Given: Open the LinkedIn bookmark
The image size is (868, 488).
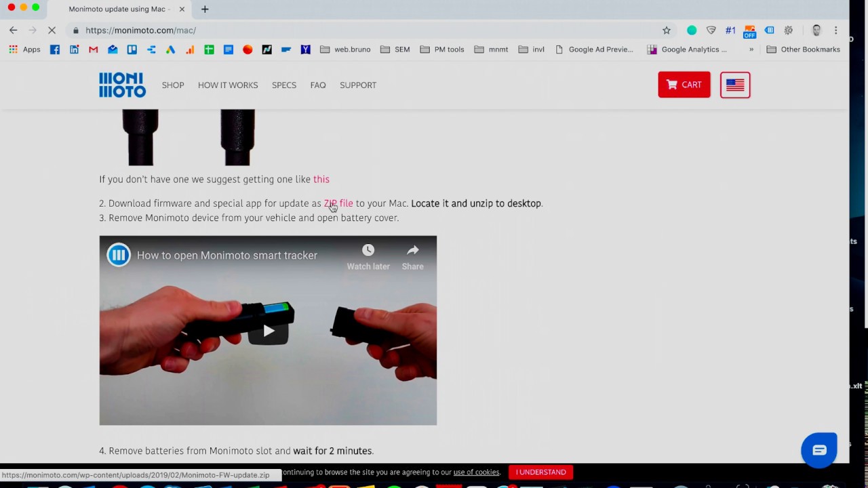Looking at the screenshot, I should pos(74,49).
